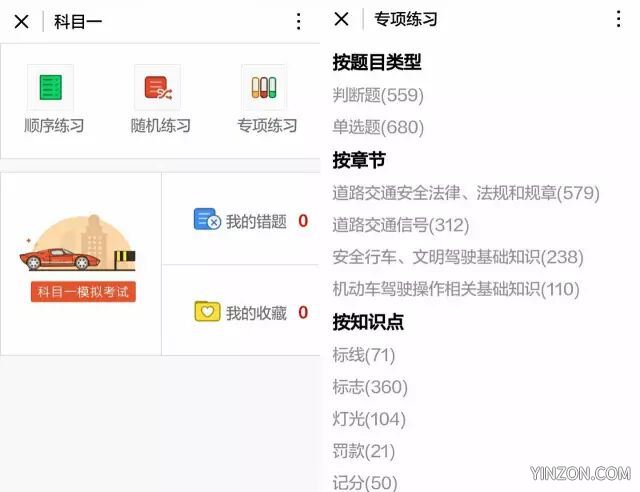640x492 pixels.
Task: Open the 专项练习 colored bars icon
Action: (x=264, y=87)
